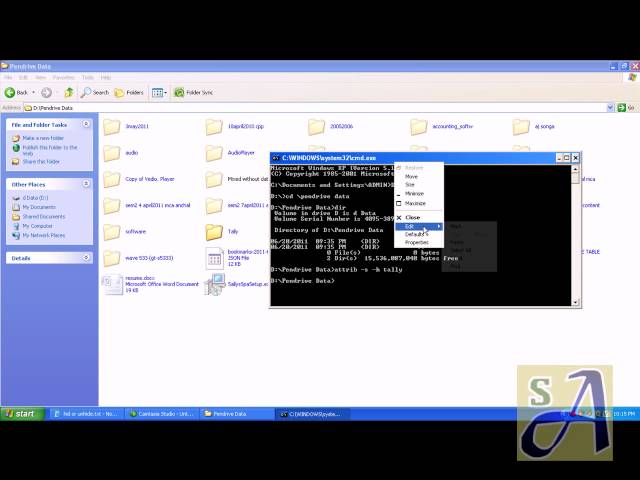Go Back in the Pendrive Data window
640x480 pixels.
click(16, 93)
